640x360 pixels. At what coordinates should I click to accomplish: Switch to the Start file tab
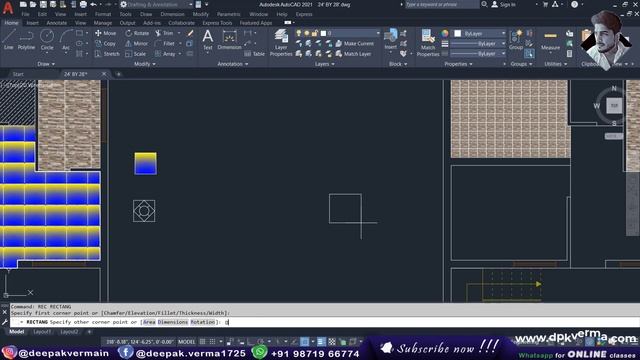(18, 74)
